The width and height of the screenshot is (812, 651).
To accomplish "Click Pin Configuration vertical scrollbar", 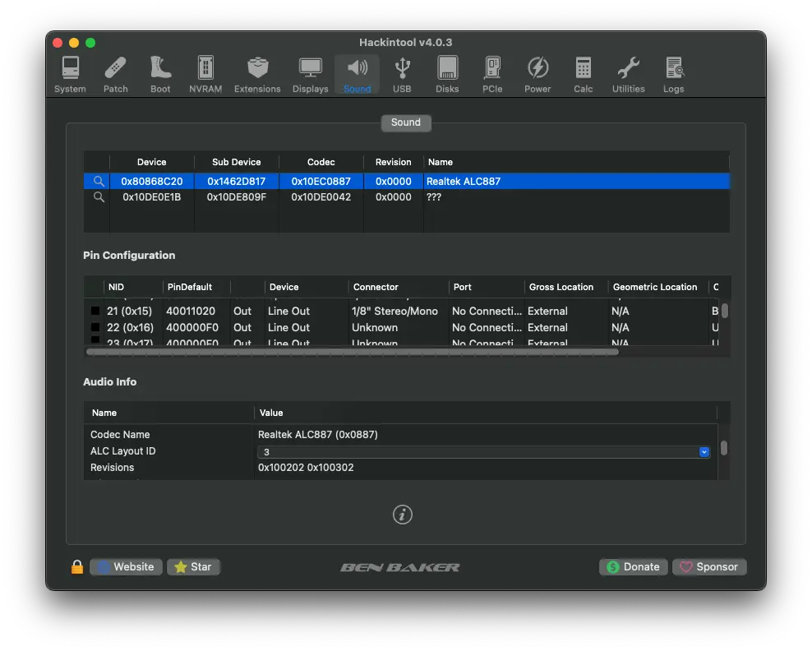I will (725, 310).
